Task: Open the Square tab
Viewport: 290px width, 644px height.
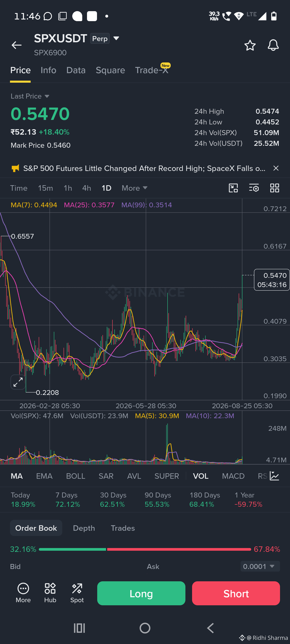Action: tap(110, 70)
